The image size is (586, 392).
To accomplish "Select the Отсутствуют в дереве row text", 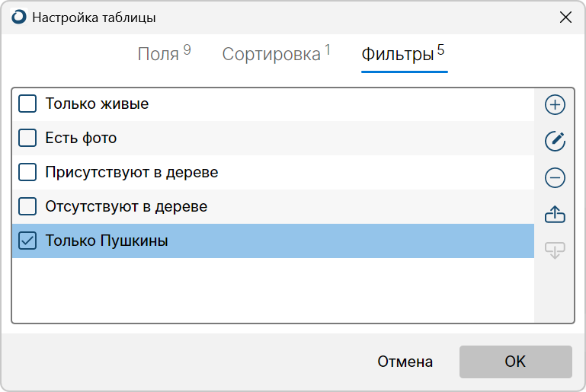I will [x=126, y=206].
